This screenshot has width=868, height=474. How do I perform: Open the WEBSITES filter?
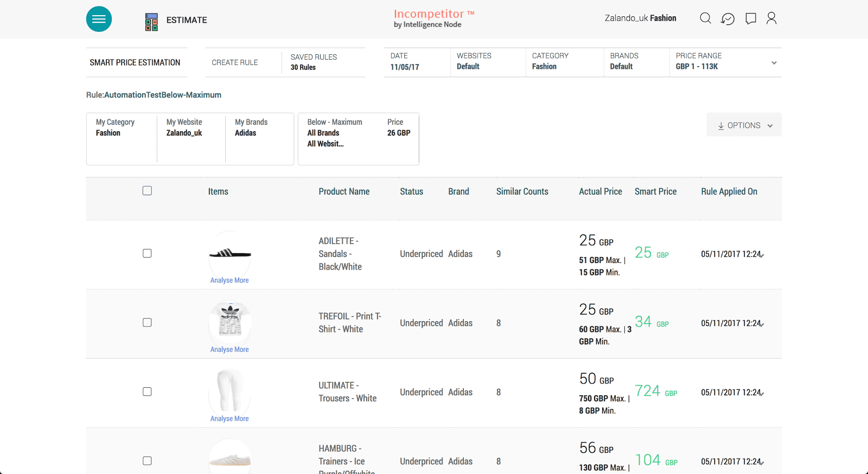click(x=488, y=62)
